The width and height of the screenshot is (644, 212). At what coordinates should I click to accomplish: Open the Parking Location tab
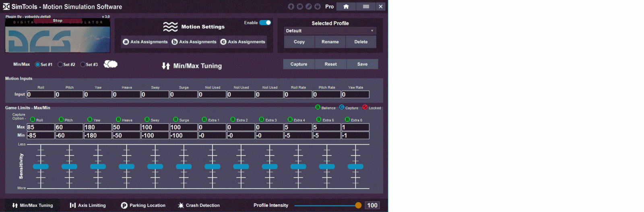(x=143, y=205)
